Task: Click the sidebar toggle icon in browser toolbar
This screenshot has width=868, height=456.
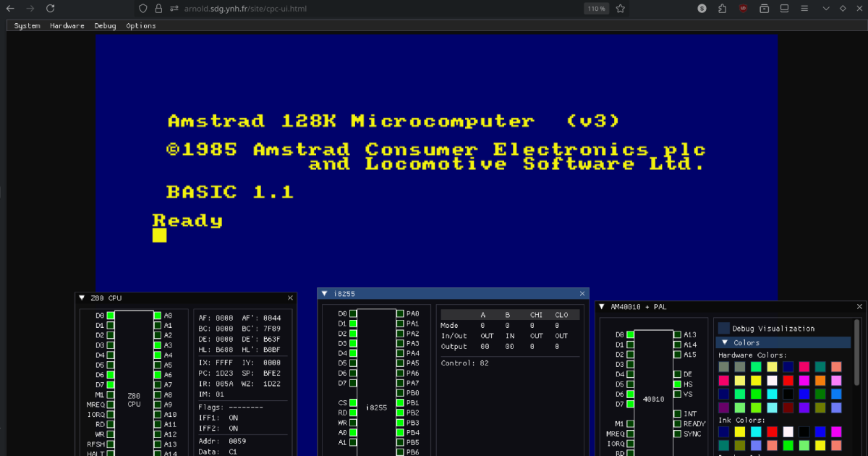Action: point(785,9)
